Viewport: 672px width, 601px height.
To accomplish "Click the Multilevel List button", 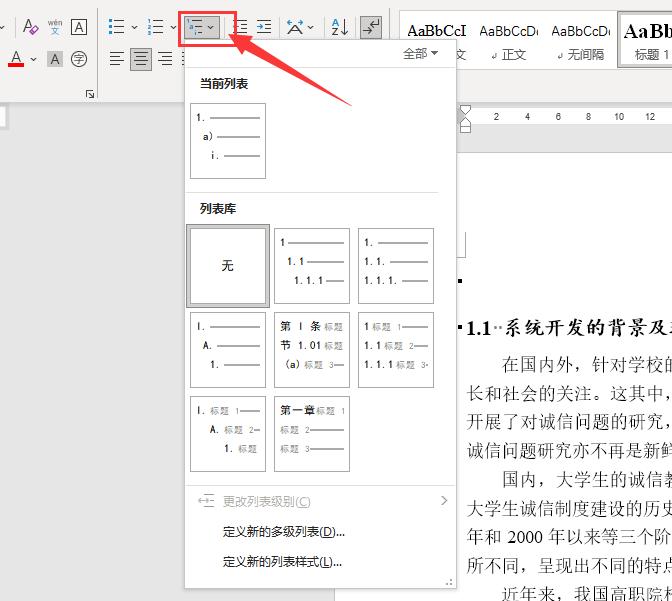I will point(201,27).
